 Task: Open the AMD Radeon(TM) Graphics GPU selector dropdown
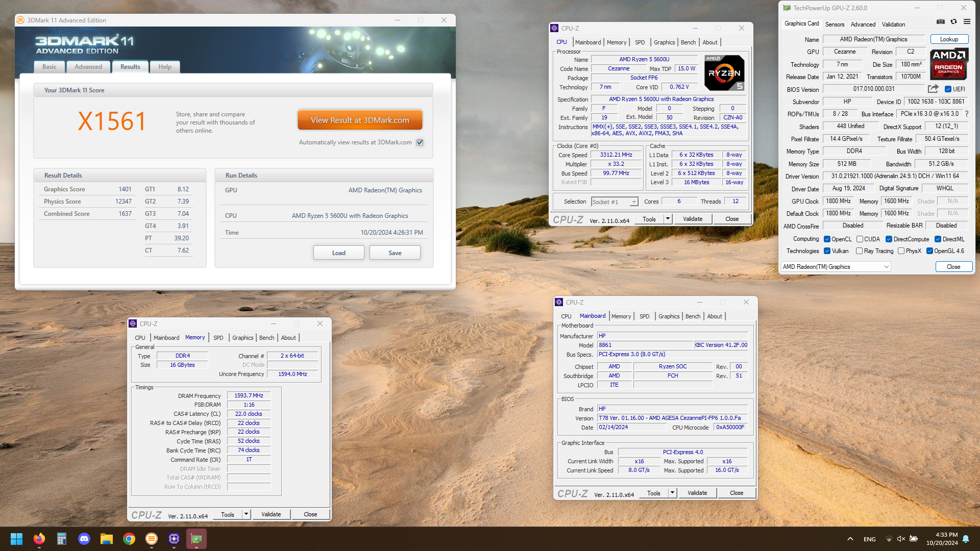click(836, 267)
